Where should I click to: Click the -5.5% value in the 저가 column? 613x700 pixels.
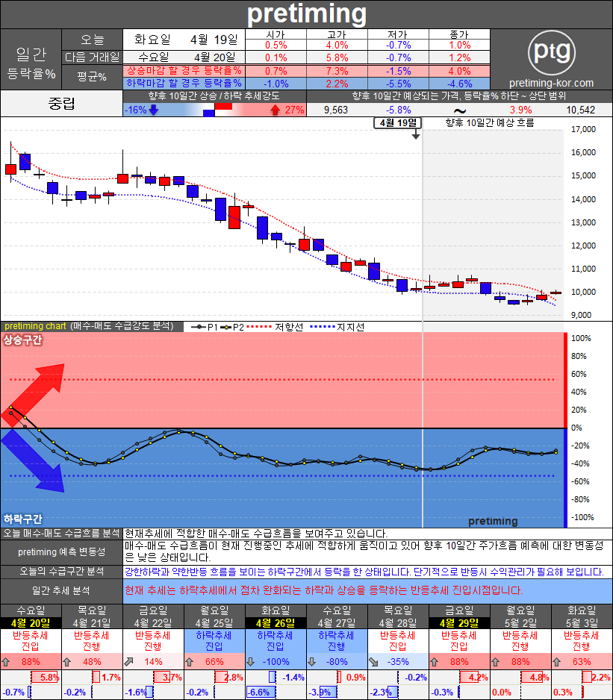pyautogui.click(x=398, y=84)
